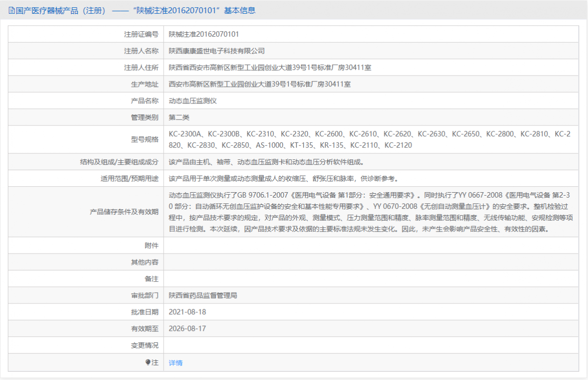This screenshot has width=588, height=380.
Task: Click the lightbulb icon next to 注
Action: (x=147, y=363)
